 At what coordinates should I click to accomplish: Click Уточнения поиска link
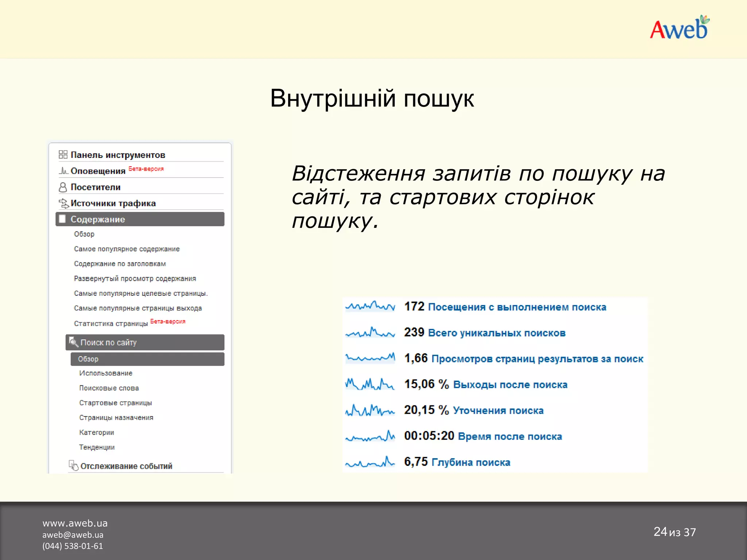(498, 411)
